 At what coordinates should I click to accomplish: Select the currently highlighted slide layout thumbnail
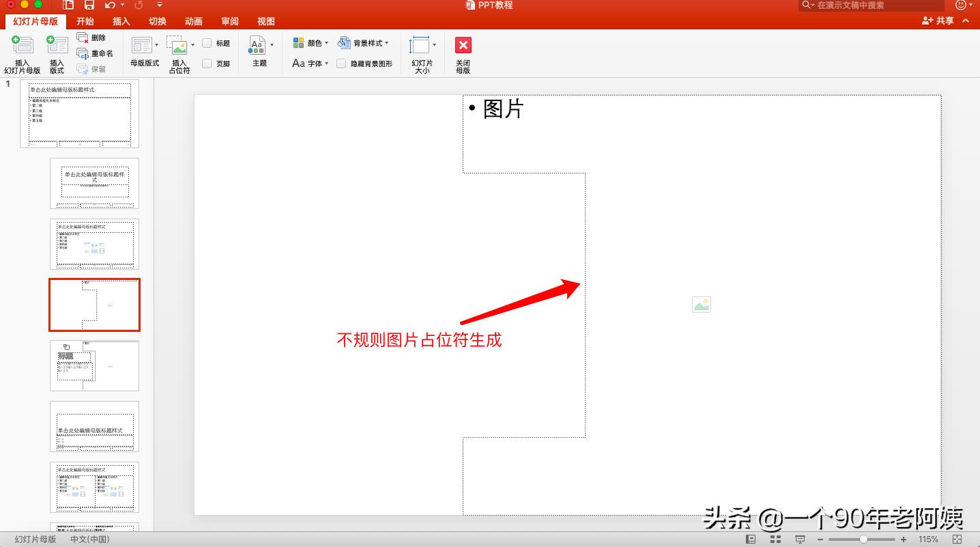[x=94, y=305]
